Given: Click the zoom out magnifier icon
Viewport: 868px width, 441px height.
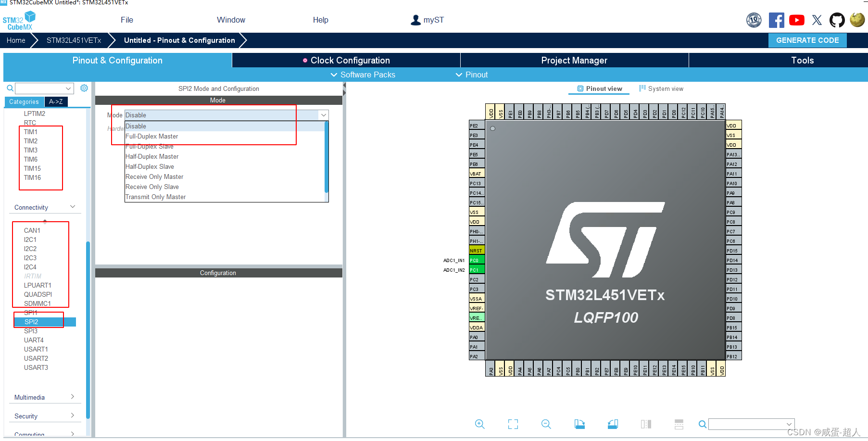Looking at the screenshot, I should (x=546, y=424).
